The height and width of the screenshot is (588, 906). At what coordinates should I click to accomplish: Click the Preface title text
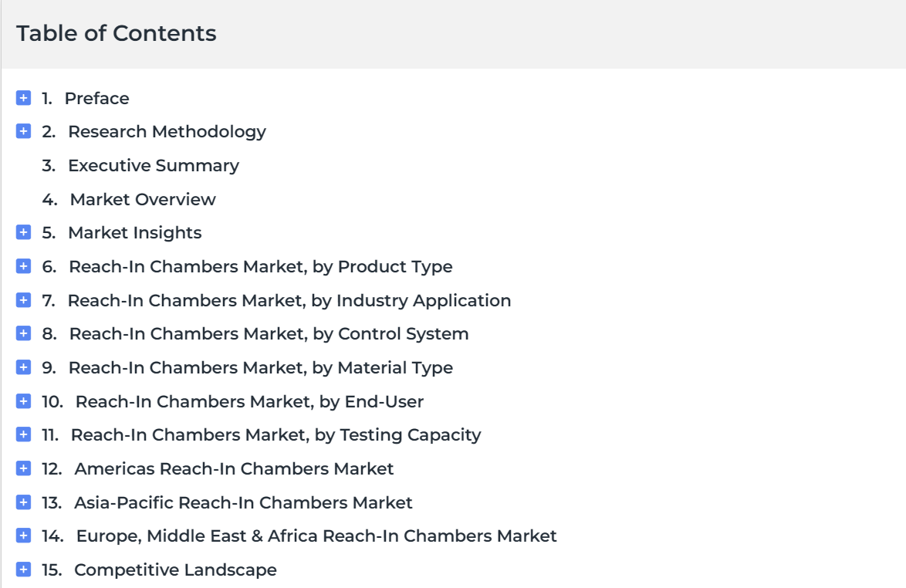click(97, 98)
